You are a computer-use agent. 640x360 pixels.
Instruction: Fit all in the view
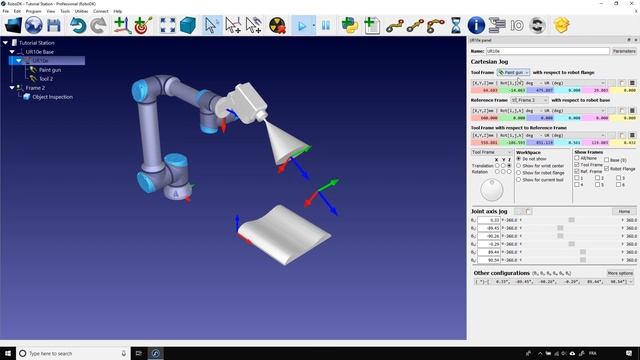pos(167,25)
